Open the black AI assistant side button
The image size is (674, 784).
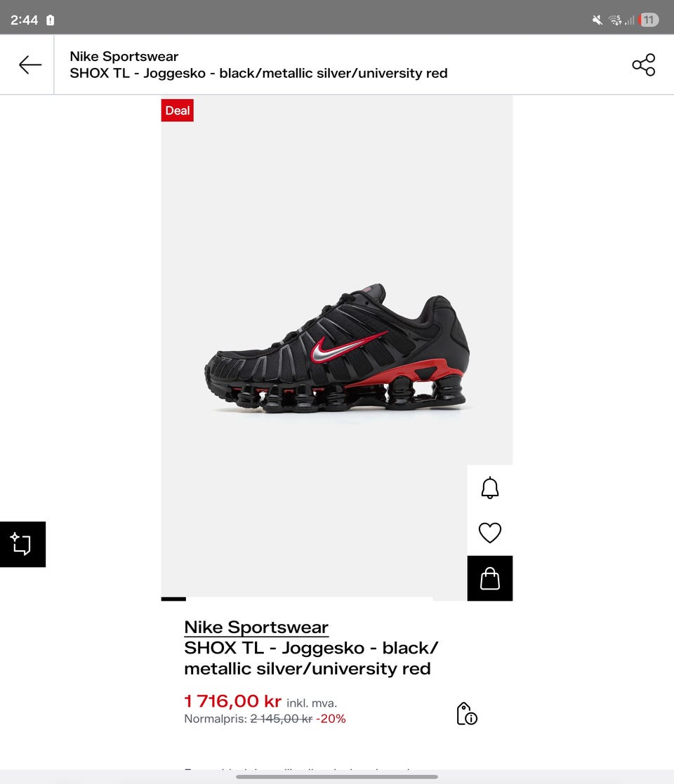pyautogui.click(x=22, y=544)
